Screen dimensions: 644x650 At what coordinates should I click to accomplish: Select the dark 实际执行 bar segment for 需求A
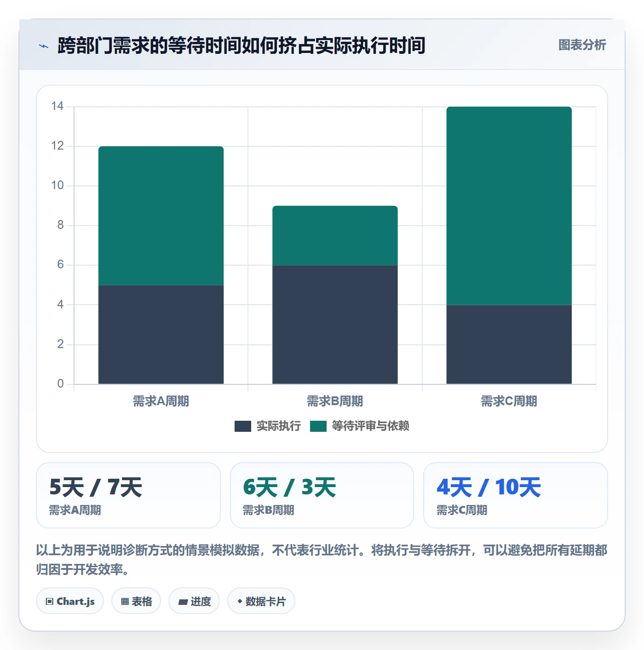[x=161, y=334]
